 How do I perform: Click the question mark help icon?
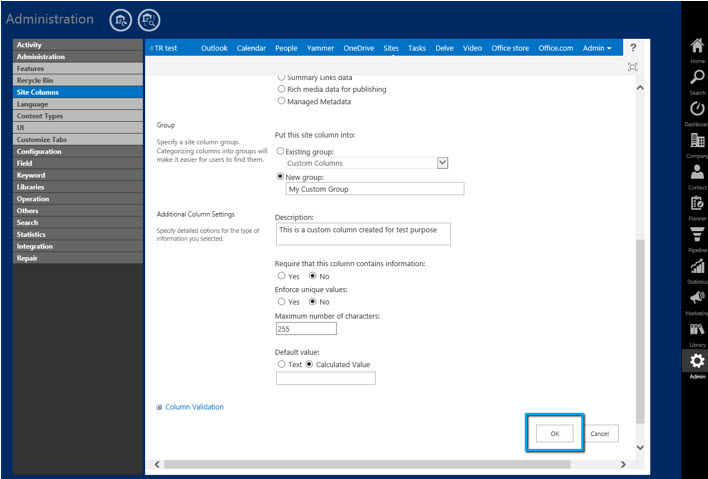tap(633, 47)
